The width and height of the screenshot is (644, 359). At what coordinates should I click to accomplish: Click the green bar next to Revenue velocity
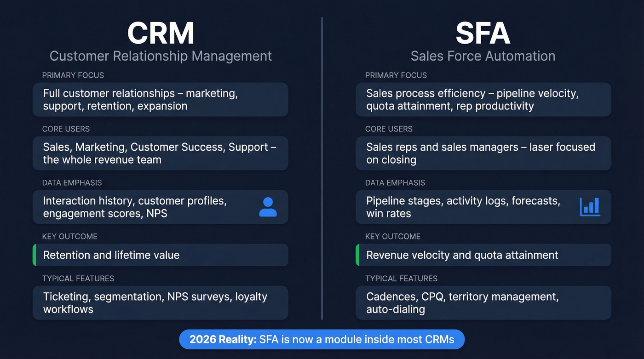point(357,255)
